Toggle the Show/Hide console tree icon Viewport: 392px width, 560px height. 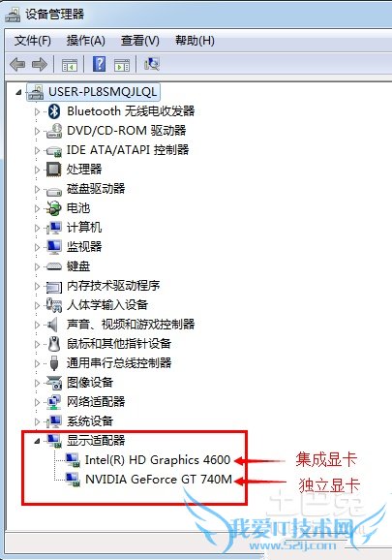tap(69, 65)
